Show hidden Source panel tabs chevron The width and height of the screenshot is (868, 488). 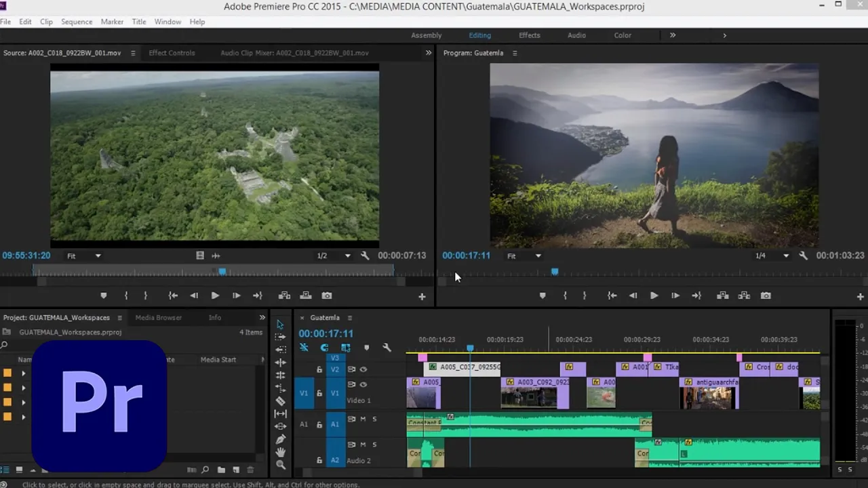click(x=429, y=53)
